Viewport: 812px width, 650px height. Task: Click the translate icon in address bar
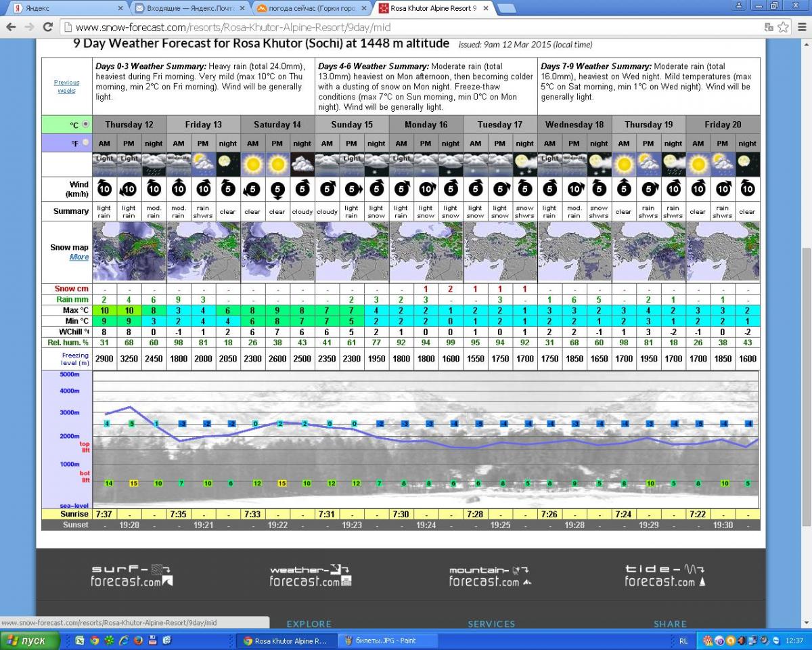click(x=769, y=27)
